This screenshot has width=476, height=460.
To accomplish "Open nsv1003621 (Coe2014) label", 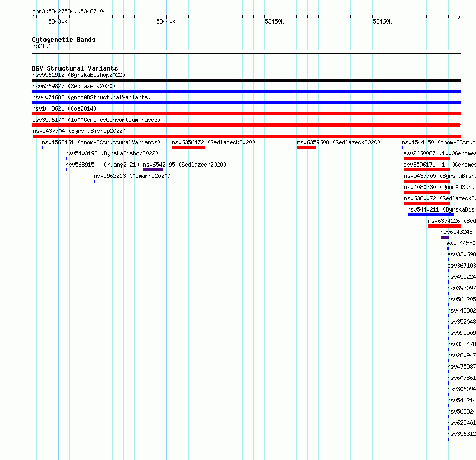I will point(64,108).
